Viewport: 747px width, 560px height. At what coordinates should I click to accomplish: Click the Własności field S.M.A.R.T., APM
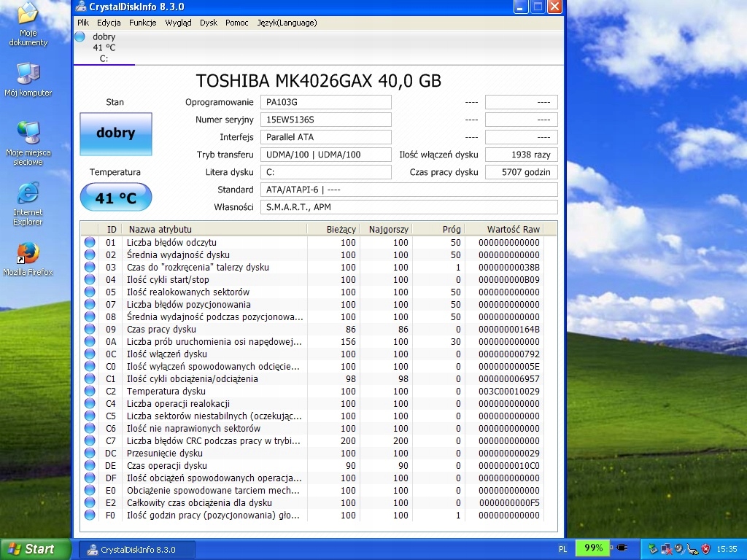[x=409, y=207]
